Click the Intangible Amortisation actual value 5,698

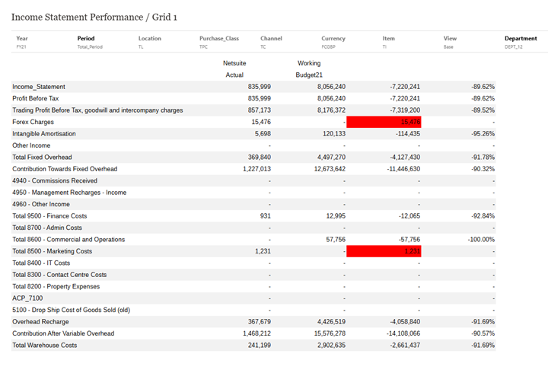point(260,134)
